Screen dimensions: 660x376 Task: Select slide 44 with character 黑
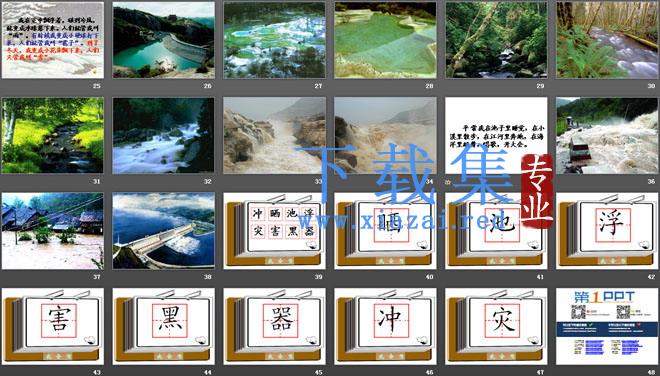coord(163,326)
